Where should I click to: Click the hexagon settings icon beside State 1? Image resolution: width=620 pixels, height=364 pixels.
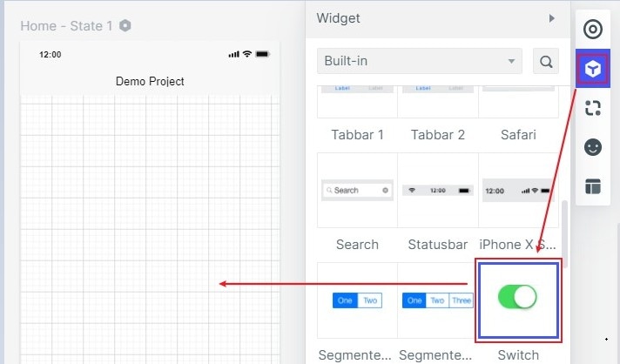125,25
